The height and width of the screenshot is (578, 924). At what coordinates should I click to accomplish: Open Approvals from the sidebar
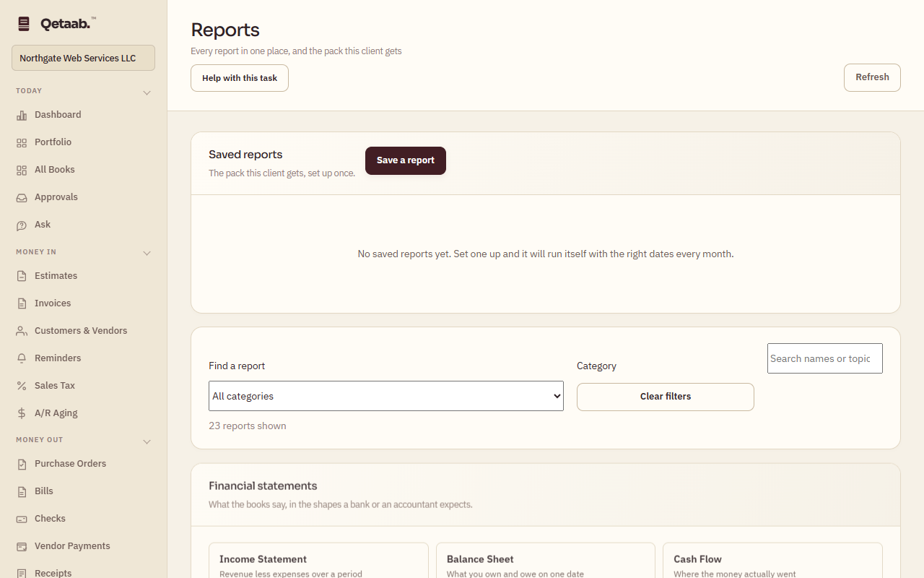[x=84, y=197]
